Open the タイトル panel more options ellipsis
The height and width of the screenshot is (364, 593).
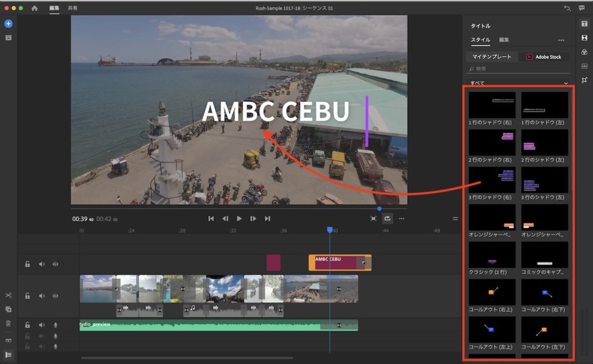click(561, 41)
